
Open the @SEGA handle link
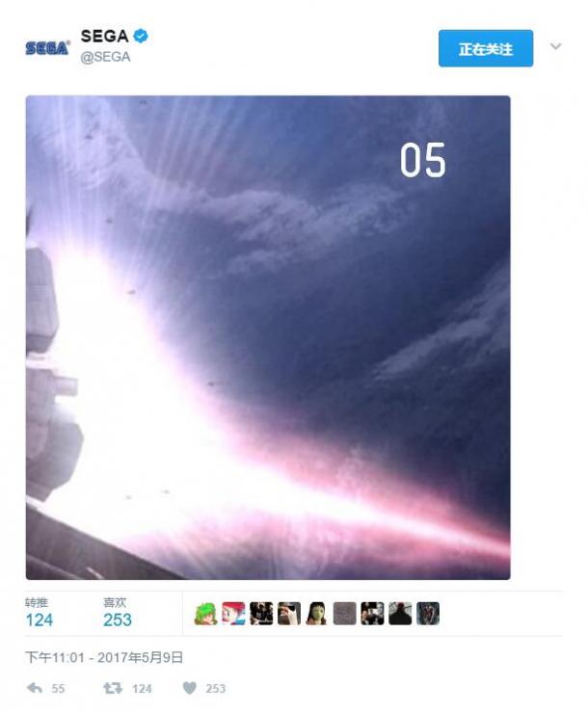tap(105, 57)
